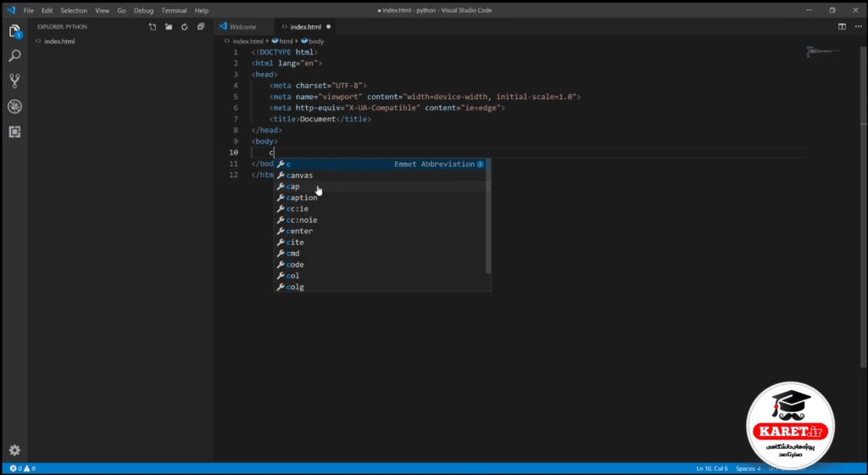868x475 pixels.
Task: Open the Extensions view icon
Action: pos(15,131)
